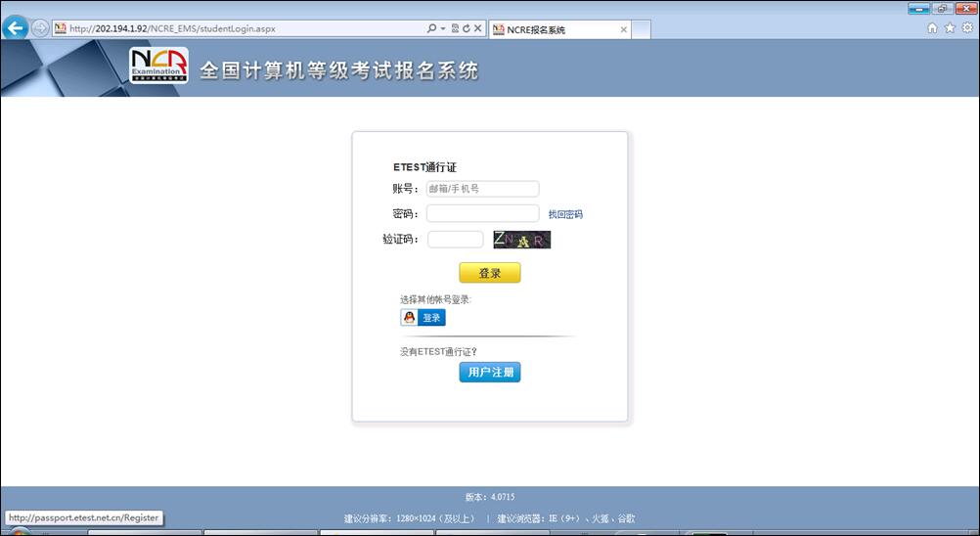
Task: Click the blue 用户注册 button
Action: (x=490, y=373)
